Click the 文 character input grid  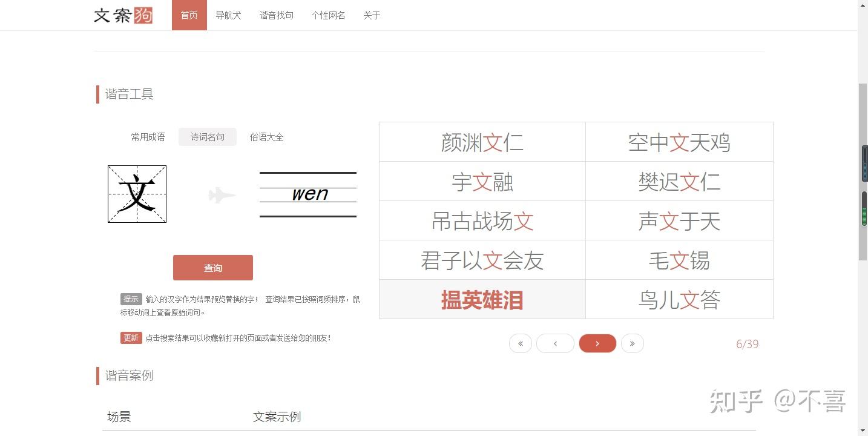tap(137, 194)
